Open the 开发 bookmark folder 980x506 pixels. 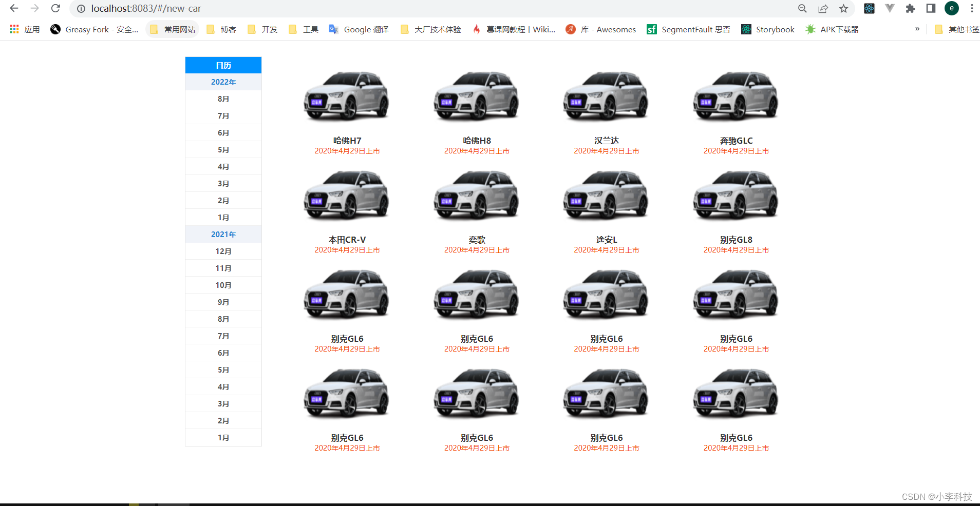[x=262, y=29]
